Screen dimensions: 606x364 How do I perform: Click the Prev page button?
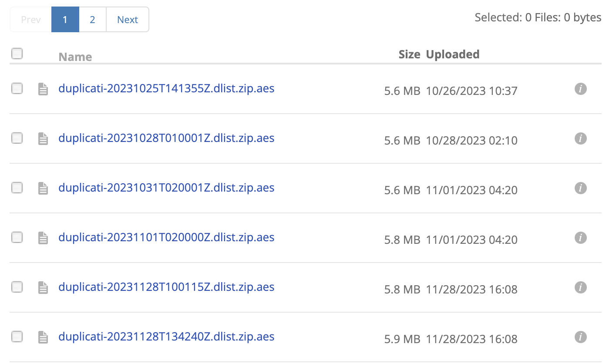pyautogui.click(x=31, y=20)
